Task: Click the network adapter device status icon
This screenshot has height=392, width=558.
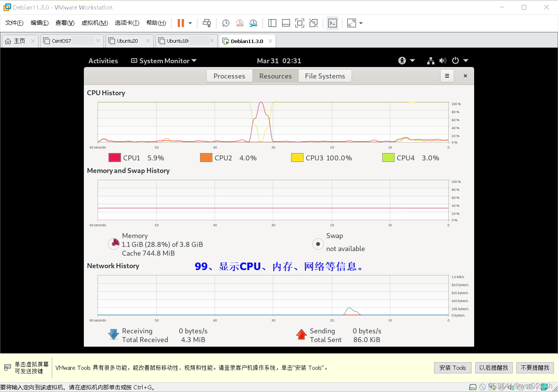Action: (x=492, y=387)
